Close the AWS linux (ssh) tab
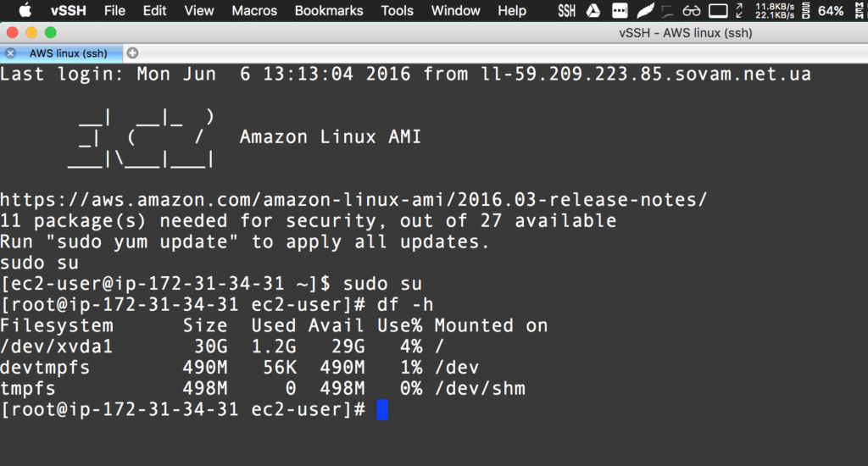Image resolution: width=868 pixels, height=466 pixels. coord(10,53)
